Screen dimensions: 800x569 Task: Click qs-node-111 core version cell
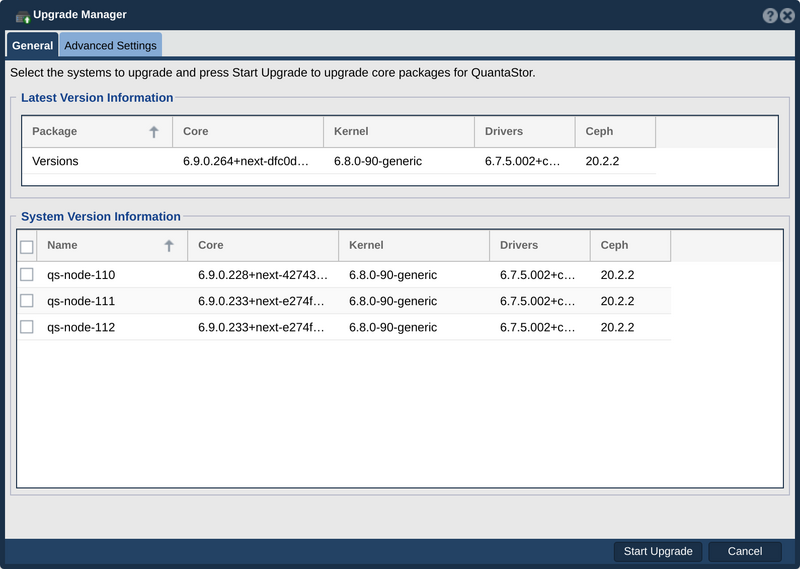click(x=261, y=301)
